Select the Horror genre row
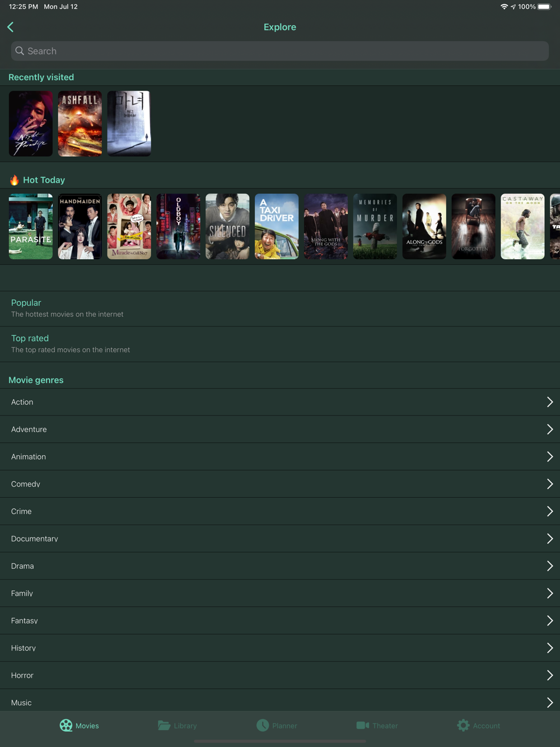This screenshot has height=747, width=560. pos(280,675)
